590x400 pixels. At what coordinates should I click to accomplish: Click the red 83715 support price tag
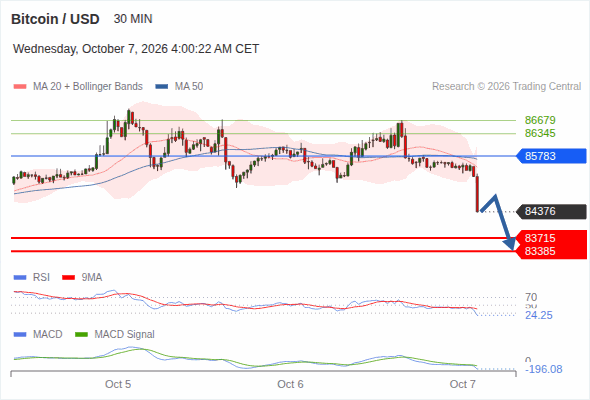(x=551, y=238)
